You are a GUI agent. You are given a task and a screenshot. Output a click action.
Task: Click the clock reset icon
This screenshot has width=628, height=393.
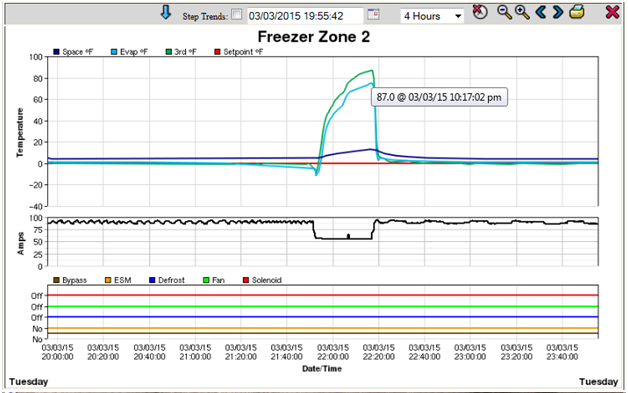[x=480, y=12]
